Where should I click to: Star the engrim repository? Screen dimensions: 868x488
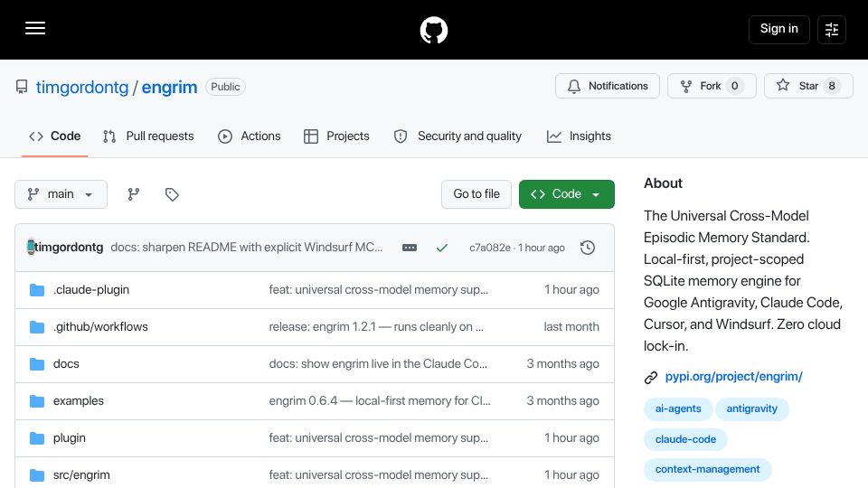(808, 86)
